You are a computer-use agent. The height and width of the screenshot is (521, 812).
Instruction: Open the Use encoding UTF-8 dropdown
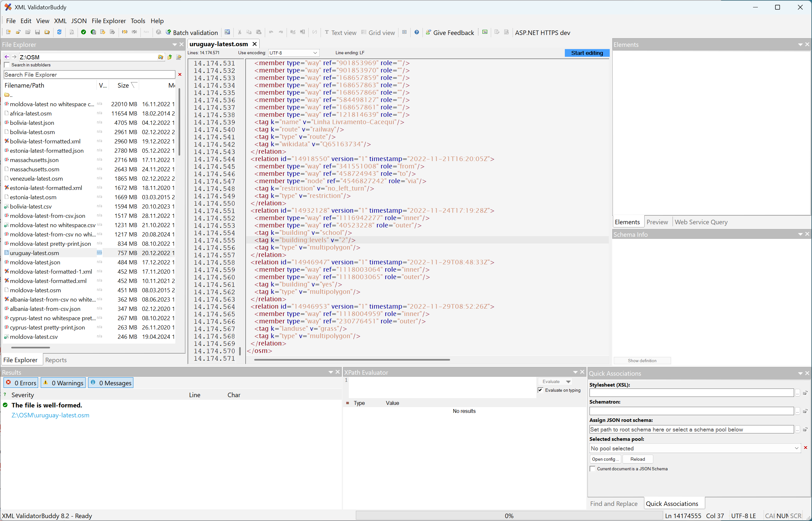pos(293,53)
